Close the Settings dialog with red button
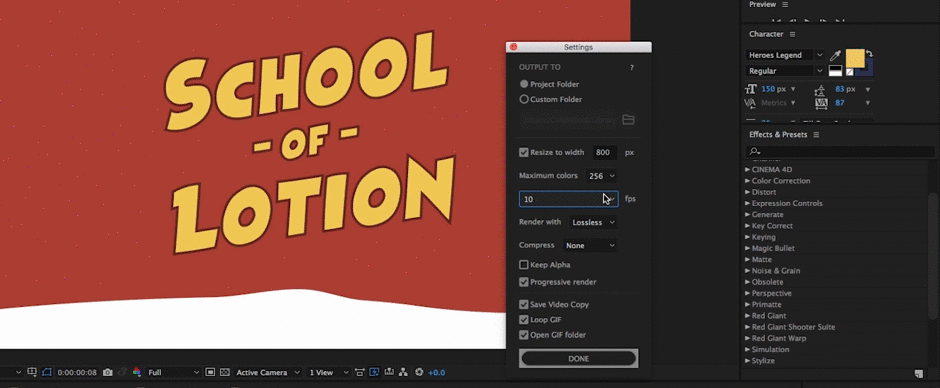Image resolution: width=940 pixels, height=388 pixels. (513, 47)
